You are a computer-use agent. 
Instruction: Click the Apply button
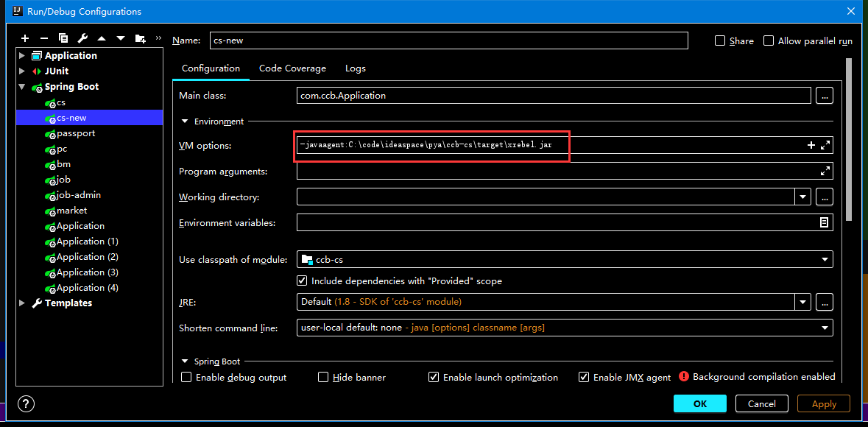(x=824, y=403)
